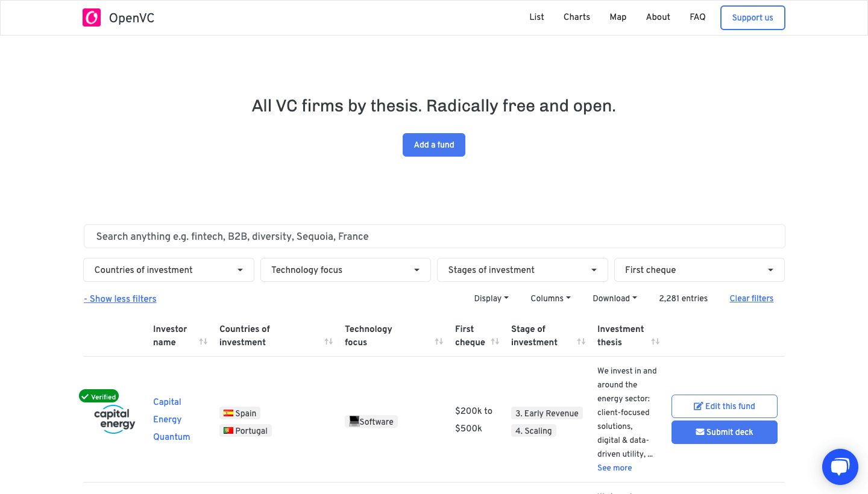Open the Map navigation item

coord(618,17)
